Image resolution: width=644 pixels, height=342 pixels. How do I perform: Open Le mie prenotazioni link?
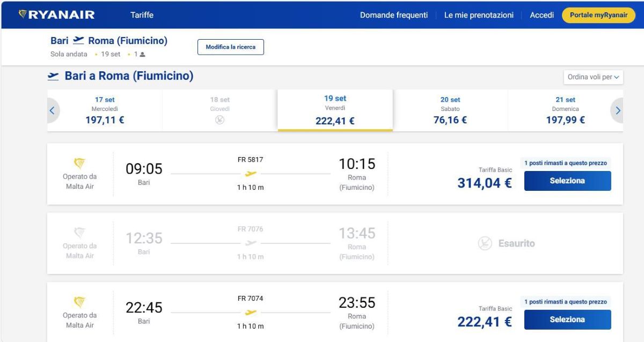(479, 15)
